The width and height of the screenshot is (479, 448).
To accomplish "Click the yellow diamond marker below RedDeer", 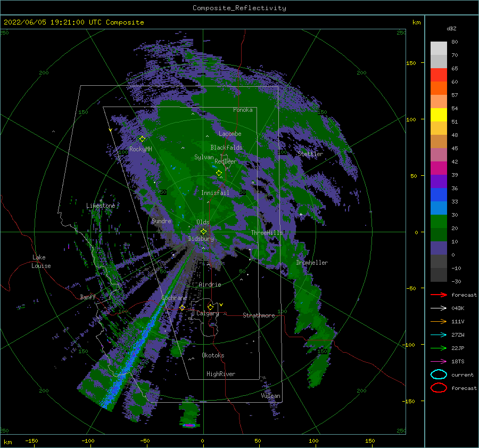I will [x=219, y=173].
